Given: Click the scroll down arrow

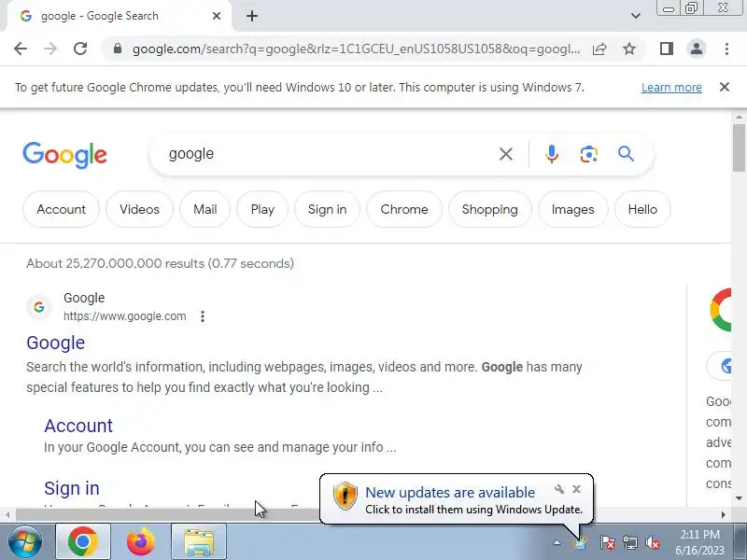Looking at the screenshot, I should [x=739, y=498].
